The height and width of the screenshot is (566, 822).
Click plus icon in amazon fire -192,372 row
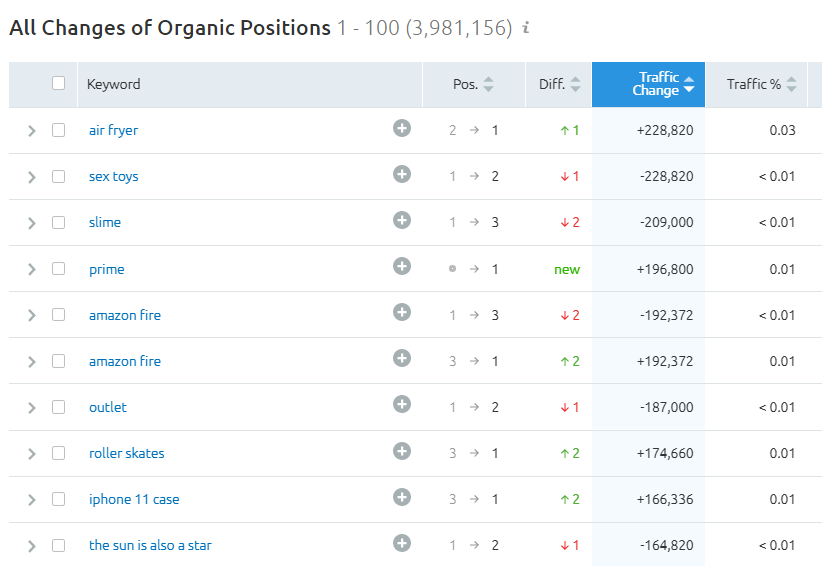click(x=402, y=312)
